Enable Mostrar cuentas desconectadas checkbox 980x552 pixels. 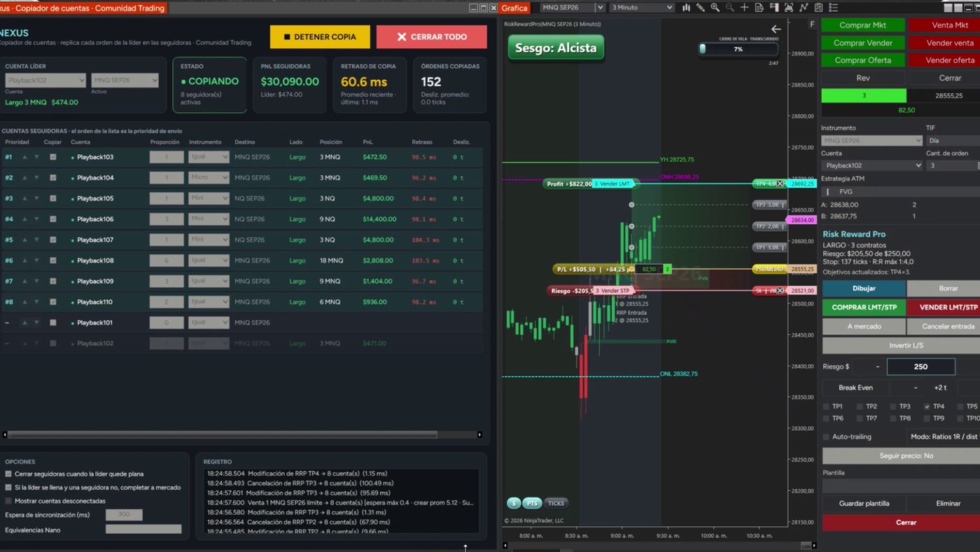click(8, 501)
